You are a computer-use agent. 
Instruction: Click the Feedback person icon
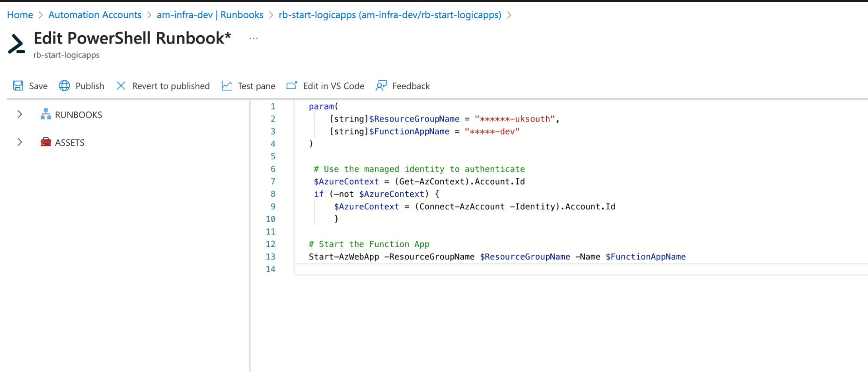click(381, 86)
